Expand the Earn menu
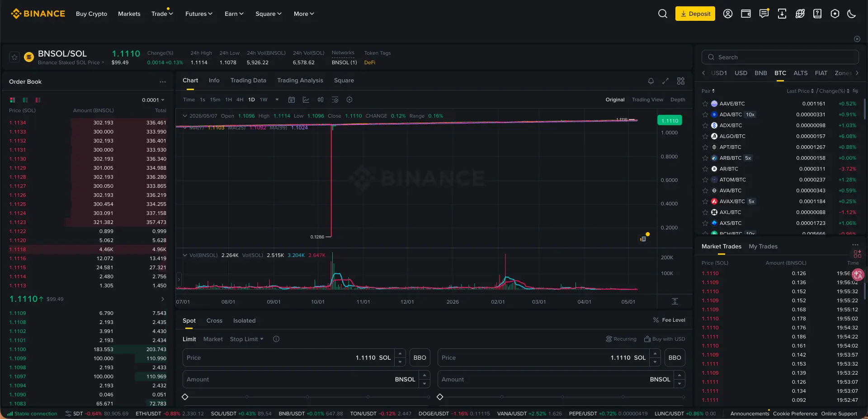 pyautogui.click(x=234, y=14)
